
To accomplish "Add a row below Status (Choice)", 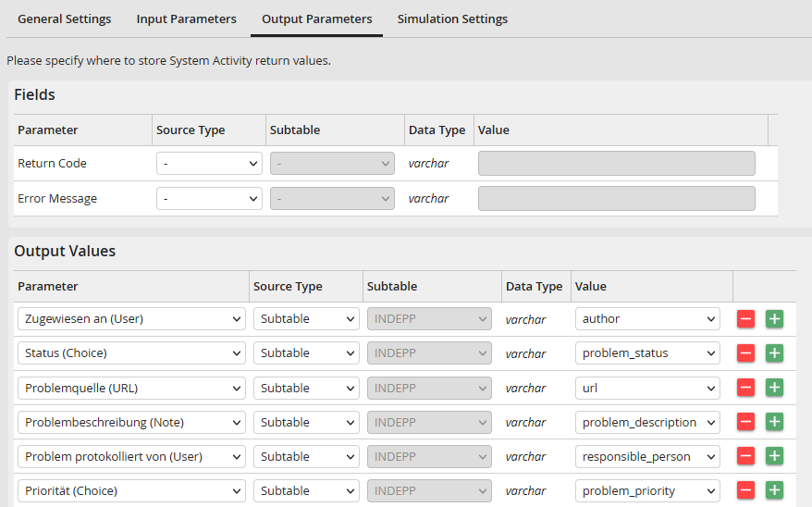I will [x=774, y=353].
